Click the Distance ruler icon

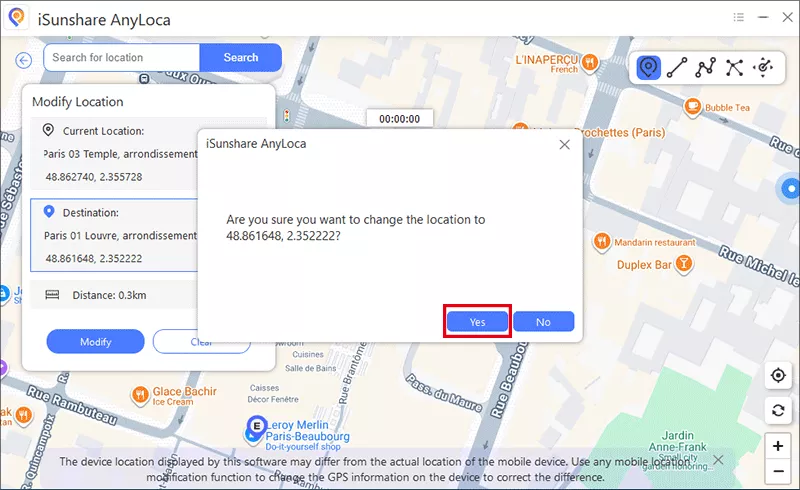[x=52, y=295]
